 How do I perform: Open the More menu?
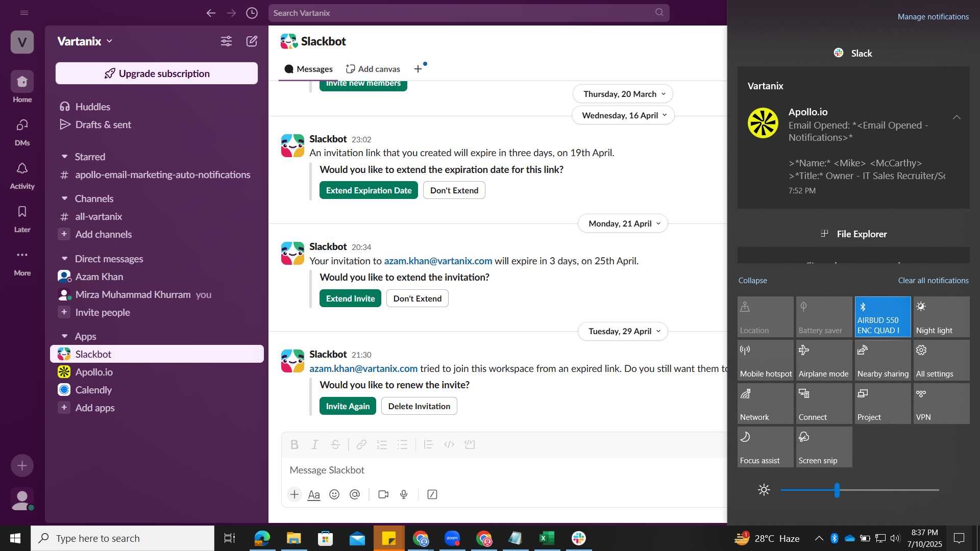(22, 262)
